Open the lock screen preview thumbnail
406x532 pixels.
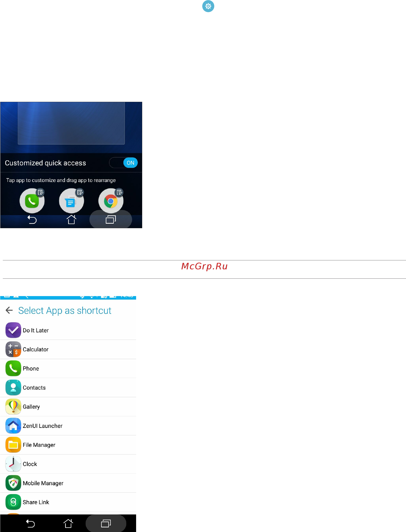(x=71, y=123)
